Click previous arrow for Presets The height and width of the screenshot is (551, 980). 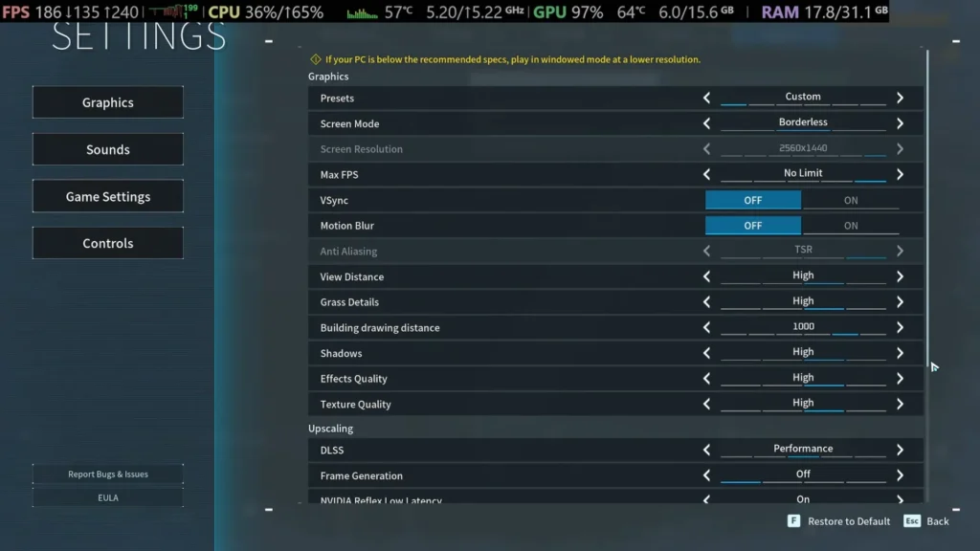[707, 99]
